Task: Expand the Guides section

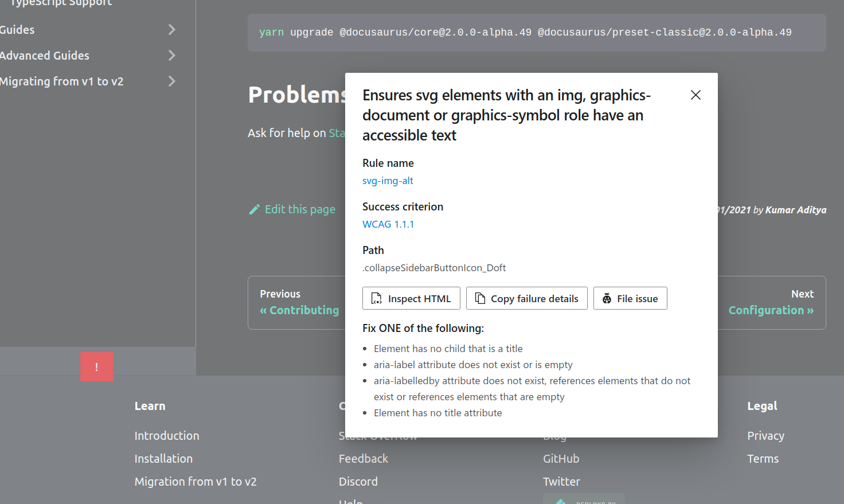Action: [171, 29]
